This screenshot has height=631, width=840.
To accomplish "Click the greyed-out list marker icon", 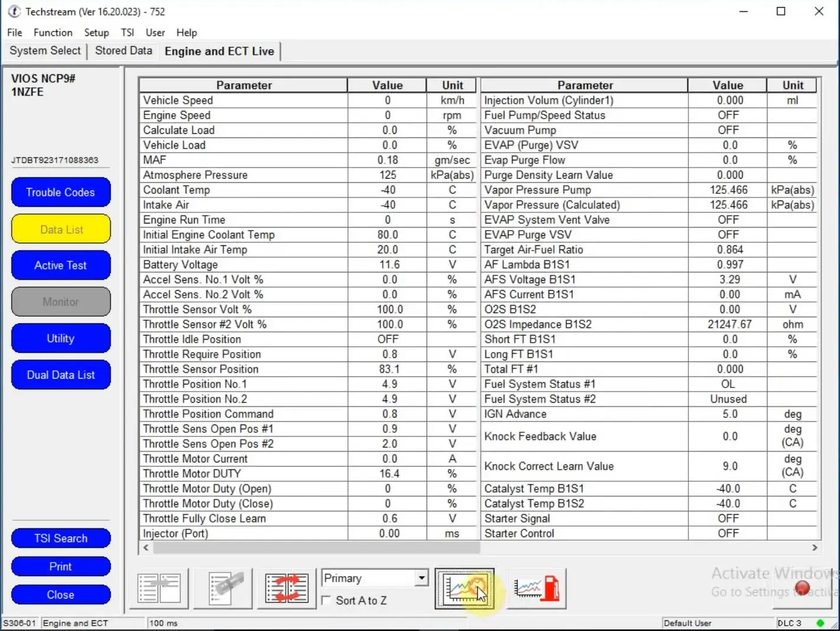I will click(x=223, y=589).
